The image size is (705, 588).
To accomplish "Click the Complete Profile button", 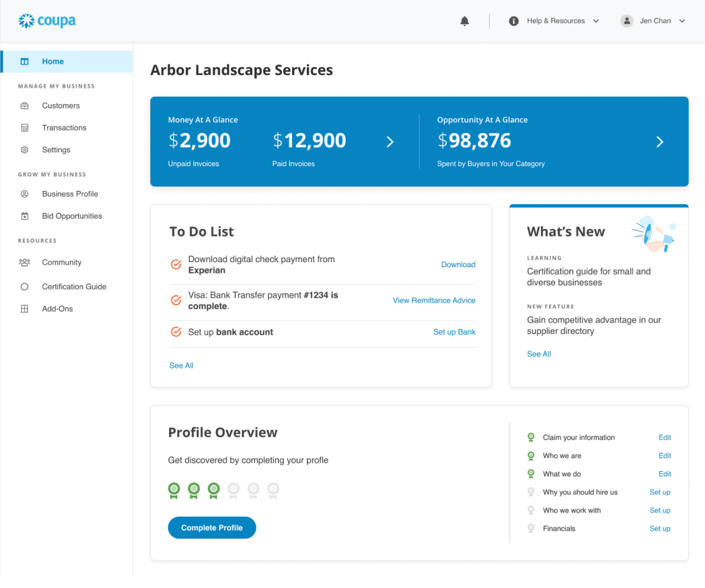I will pos(212,527).
